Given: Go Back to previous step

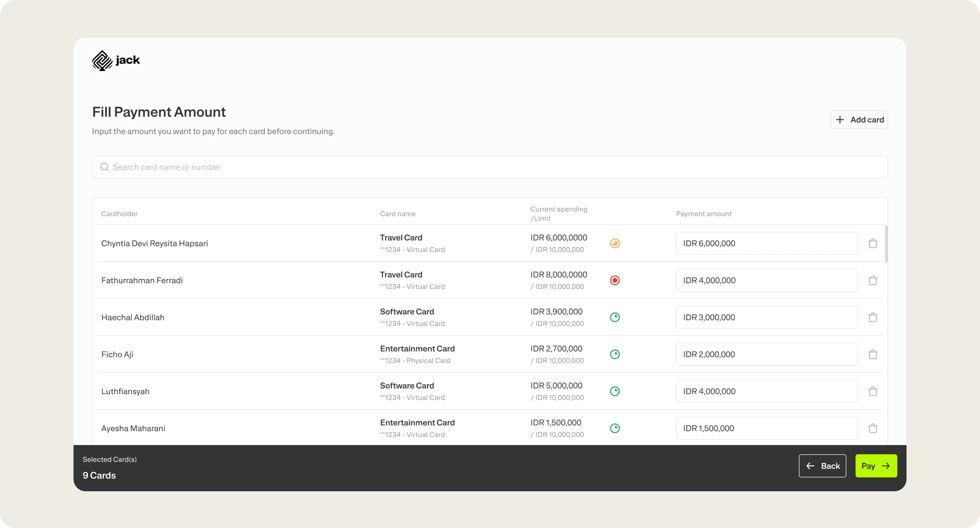Looking at the screenshot, I should (x=822, y=466).
